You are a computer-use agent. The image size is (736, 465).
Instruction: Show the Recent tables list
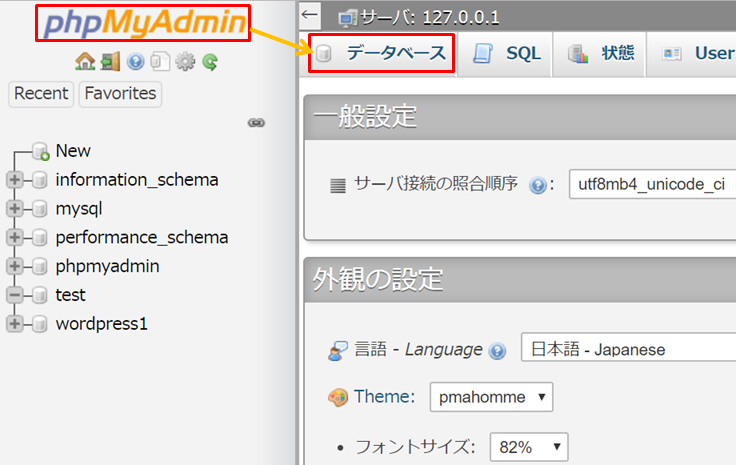[41, 94]
